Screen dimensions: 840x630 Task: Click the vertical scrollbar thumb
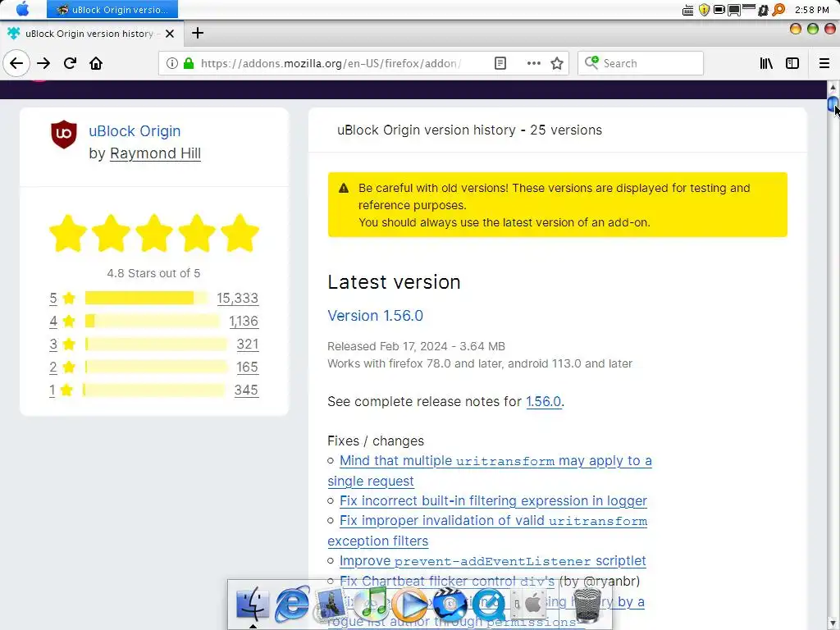coord(833,104)
